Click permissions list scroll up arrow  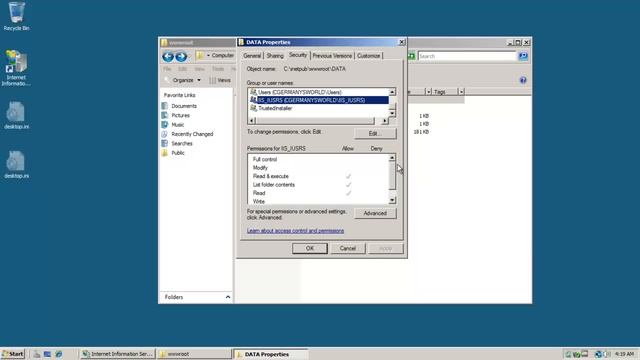click(x=392, y=158)
